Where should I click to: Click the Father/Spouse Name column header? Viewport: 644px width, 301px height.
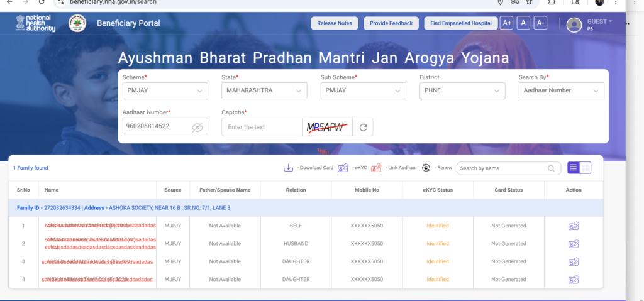[225, 190]
